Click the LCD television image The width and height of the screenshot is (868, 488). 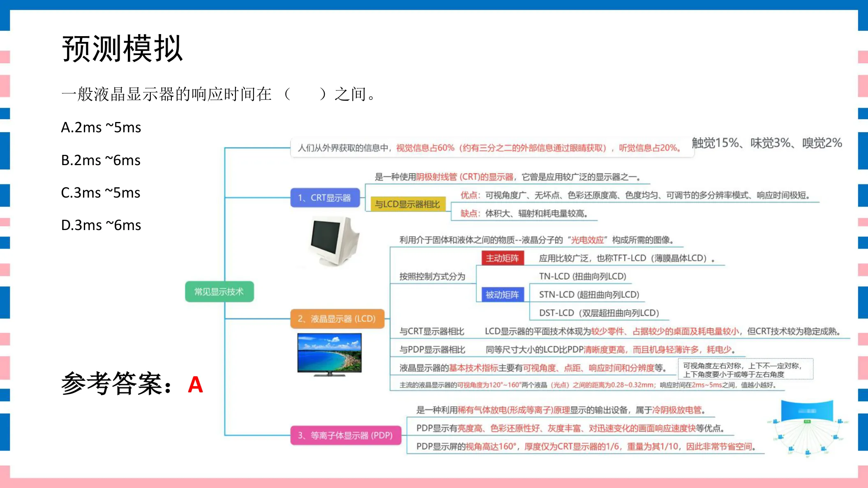330,354
